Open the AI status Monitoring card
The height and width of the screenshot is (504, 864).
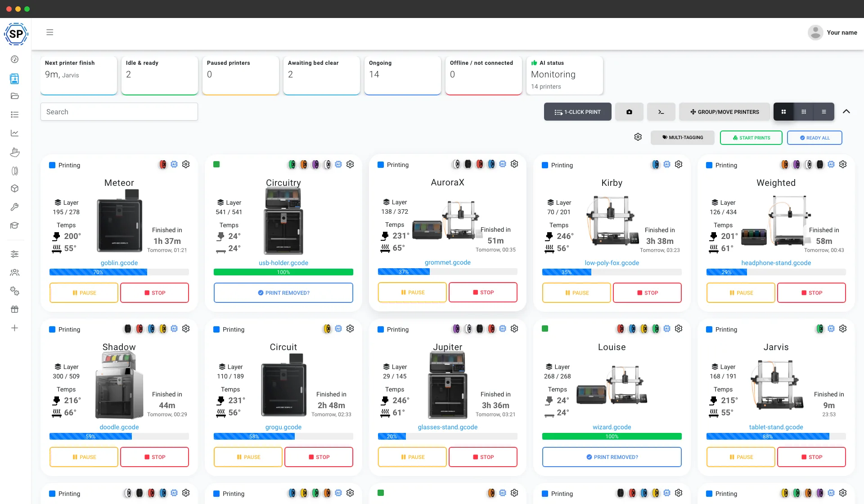[565, 75]
